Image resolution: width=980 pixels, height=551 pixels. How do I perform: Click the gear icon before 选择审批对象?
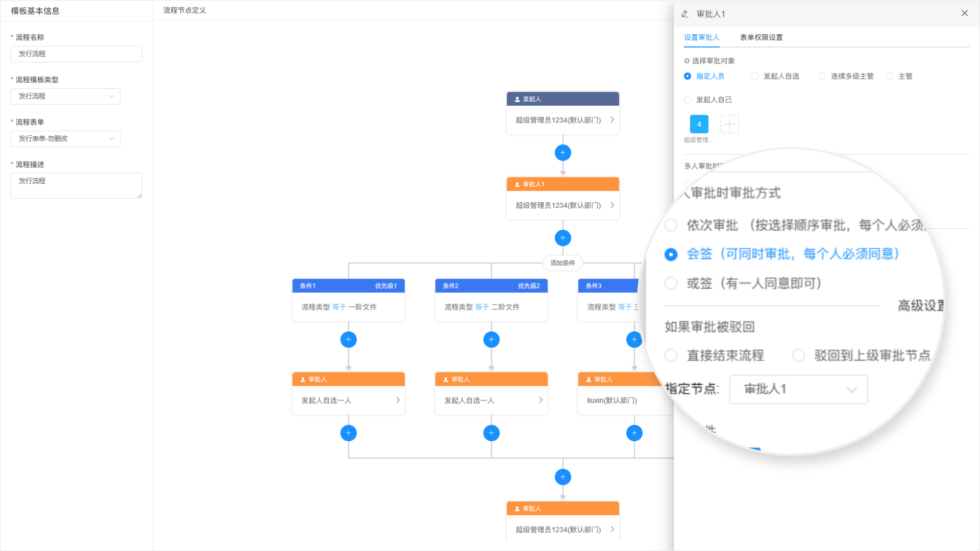pos(687,60)
